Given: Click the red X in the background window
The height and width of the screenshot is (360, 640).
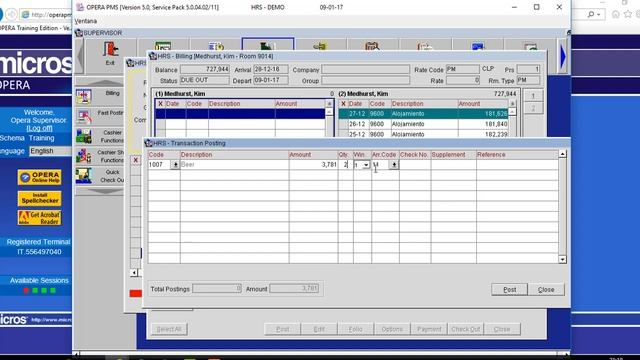Looking at the screenshot, I should click(136, 160).
